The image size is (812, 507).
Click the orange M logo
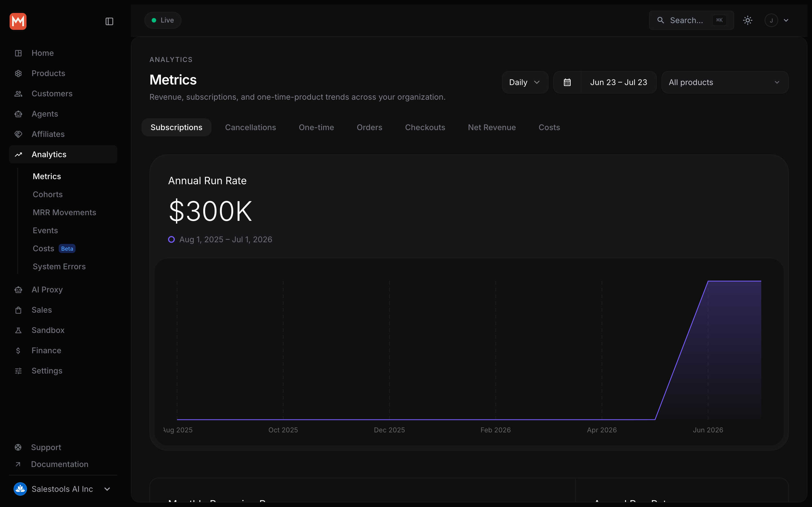pyautogui.click(x=18, y=21)
